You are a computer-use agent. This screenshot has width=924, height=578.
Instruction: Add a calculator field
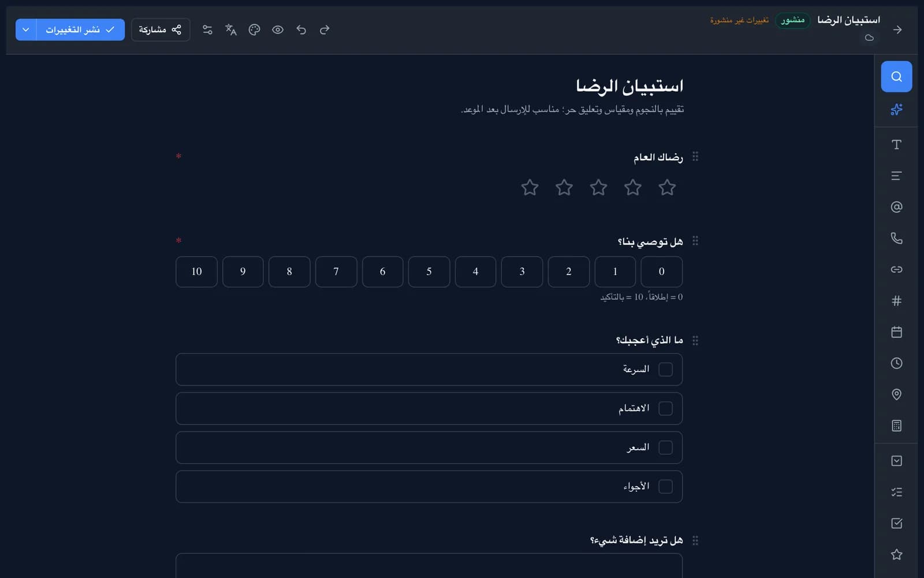(896, 425)
